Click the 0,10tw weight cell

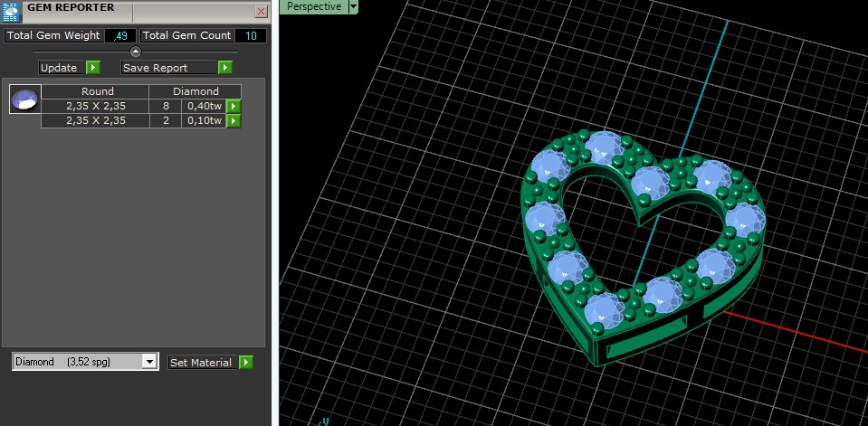coord(205,120)
